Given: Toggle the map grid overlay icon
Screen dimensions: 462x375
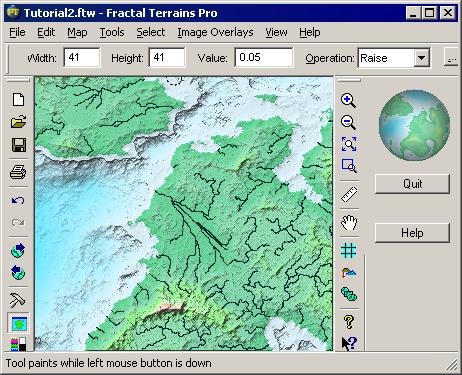Looking at the screenshot, I should pyautogui.click(x=349, y=251).
